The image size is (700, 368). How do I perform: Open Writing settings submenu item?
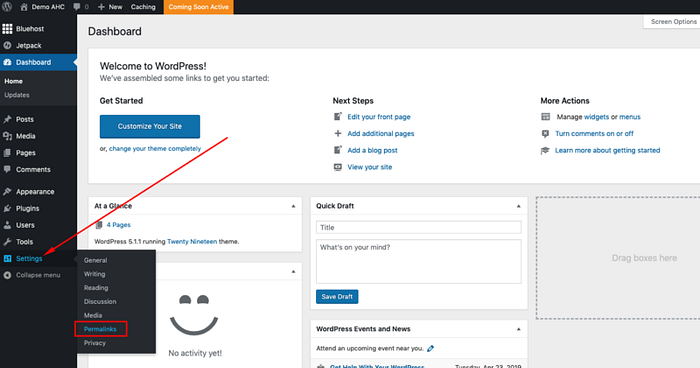(x=95, y=274)
